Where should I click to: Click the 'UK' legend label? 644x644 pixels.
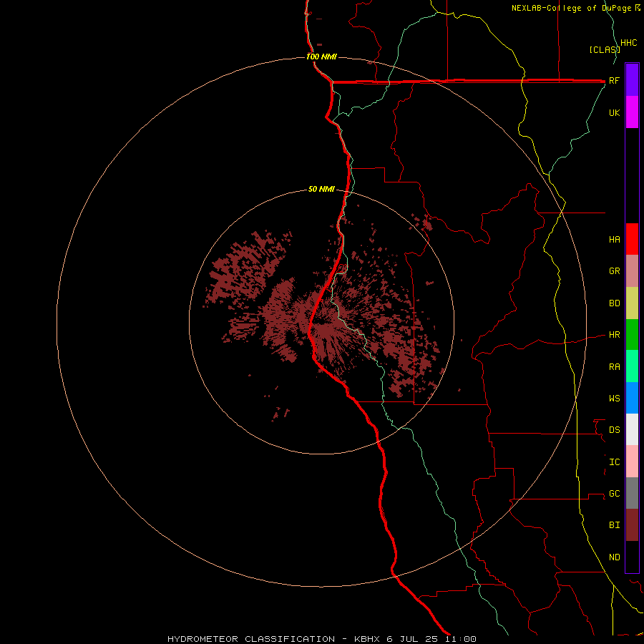click(614, 112)
